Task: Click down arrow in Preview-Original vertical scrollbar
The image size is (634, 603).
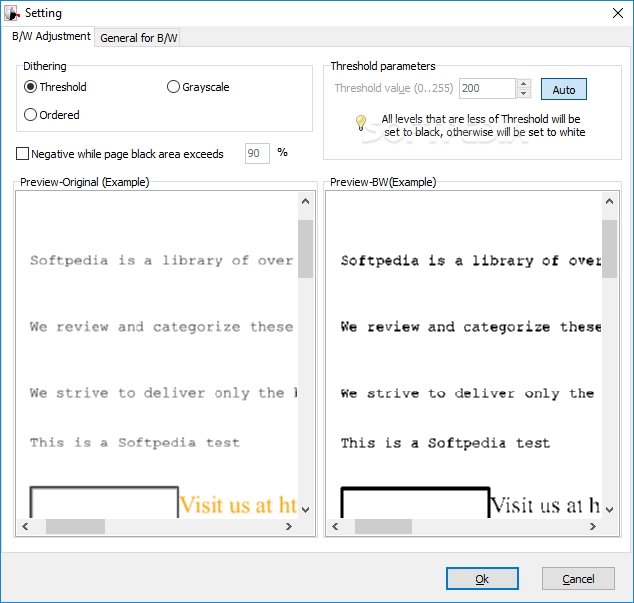Action: coord(306,510)
